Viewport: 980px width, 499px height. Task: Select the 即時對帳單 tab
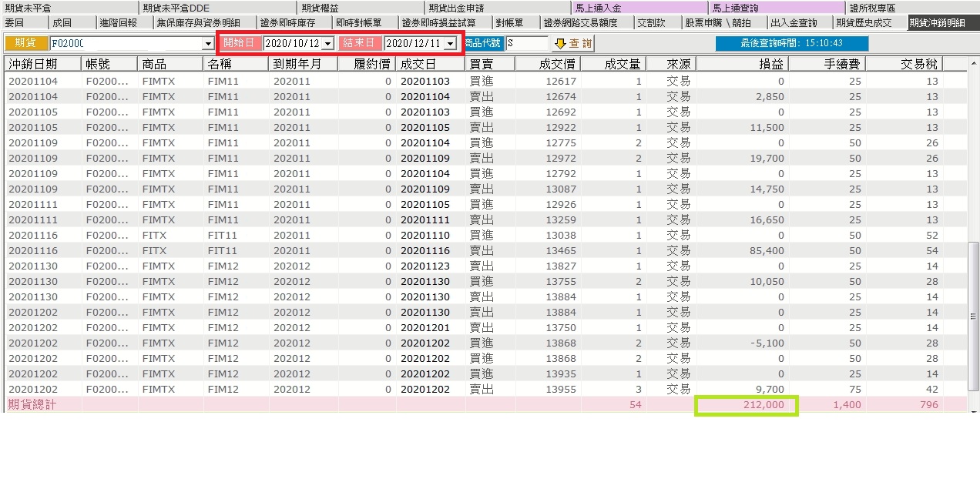365,22
